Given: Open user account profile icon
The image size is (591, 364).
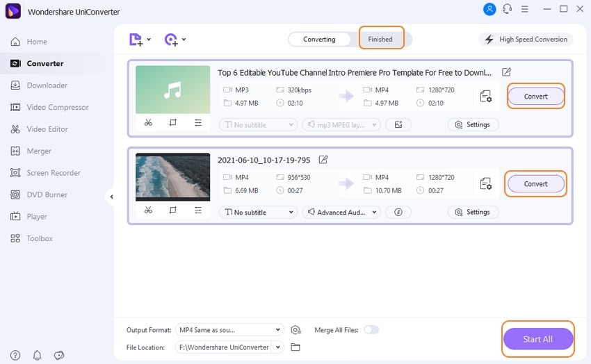Looking at the screenshot, I should tap(489, 9).
